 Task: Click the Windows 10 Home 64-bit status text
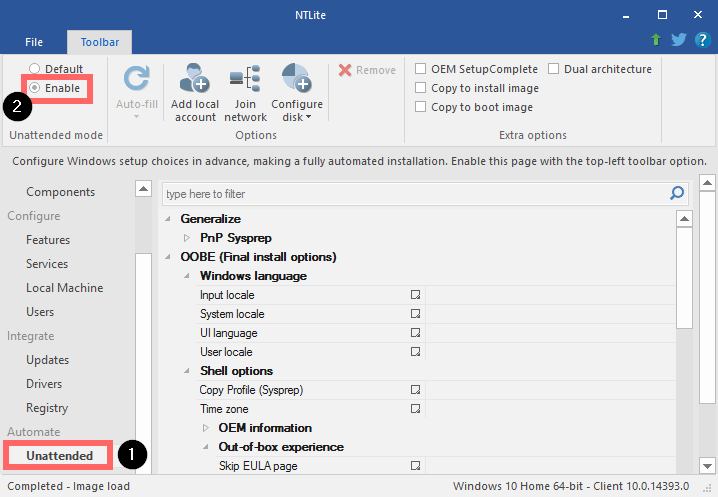(571, 486)
